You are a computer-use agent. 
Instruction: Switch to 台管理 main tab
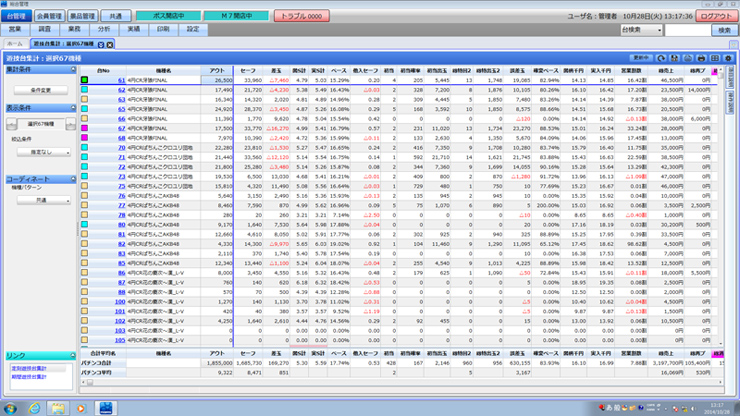[16, 16]
